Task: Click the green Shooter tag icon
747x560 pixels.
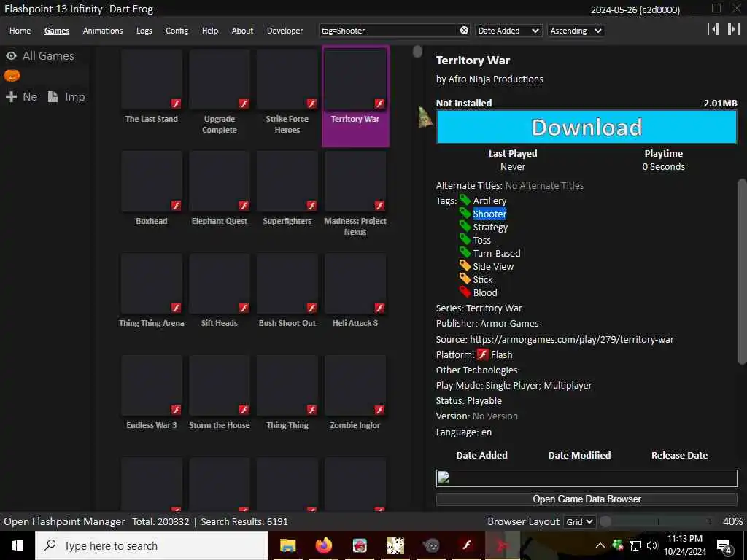Action: point(465,214)
